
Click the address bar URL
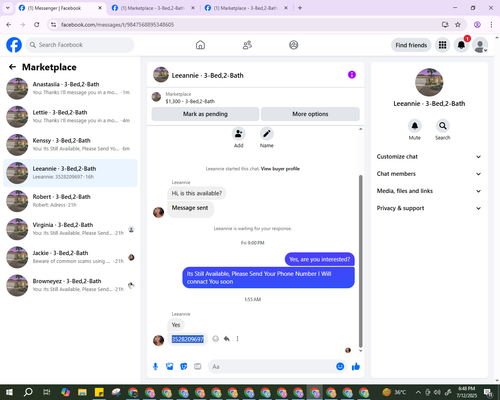[x=117, y=25]
